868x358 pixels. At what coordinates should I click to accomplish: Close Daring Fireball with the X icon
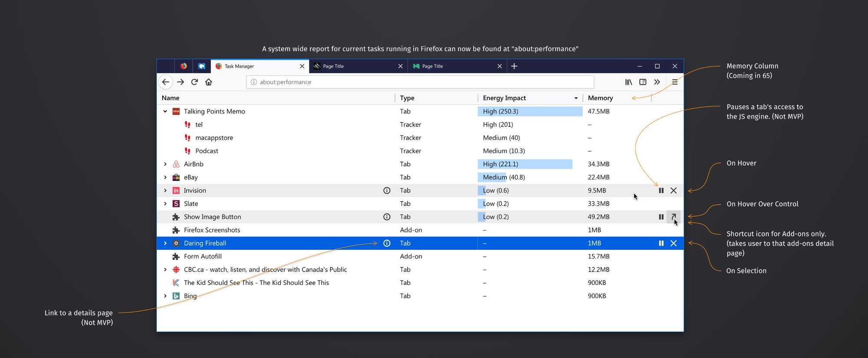point(674,243)
